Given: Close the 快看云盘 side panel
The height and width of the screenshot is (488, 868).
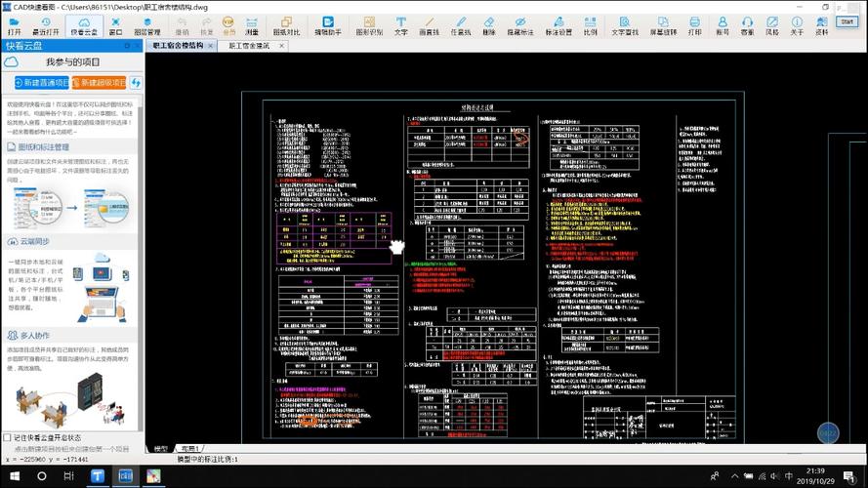Looking at the screenshot, I should pyautogui.click(x=138, y=45).
